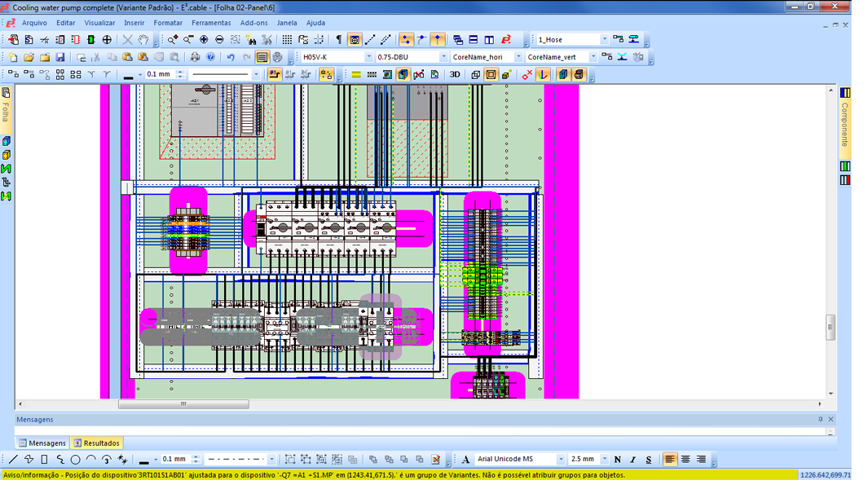Set right text alignment
868x489 pixels.
coord(701,459)
